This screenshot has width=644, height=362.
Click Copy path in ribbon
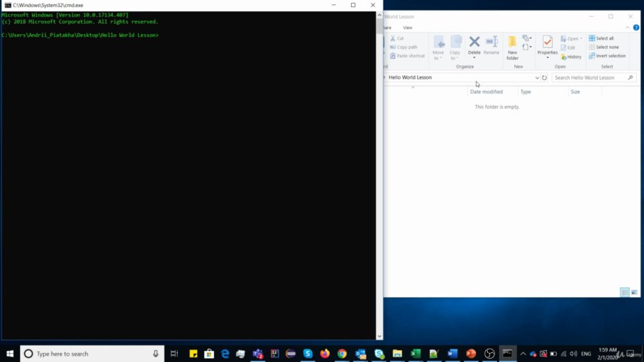point(404,47)
